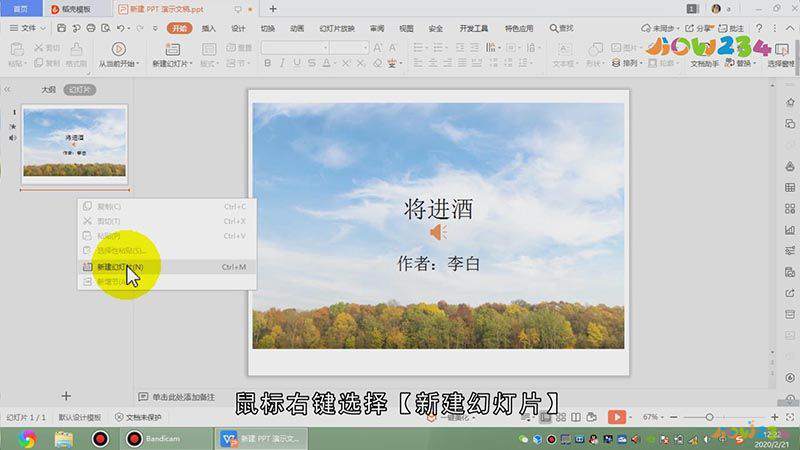Image resolution: width=800 pixels, height=450 pixels.
Task: Toggle underline formatting
Action: click(297, 63)
